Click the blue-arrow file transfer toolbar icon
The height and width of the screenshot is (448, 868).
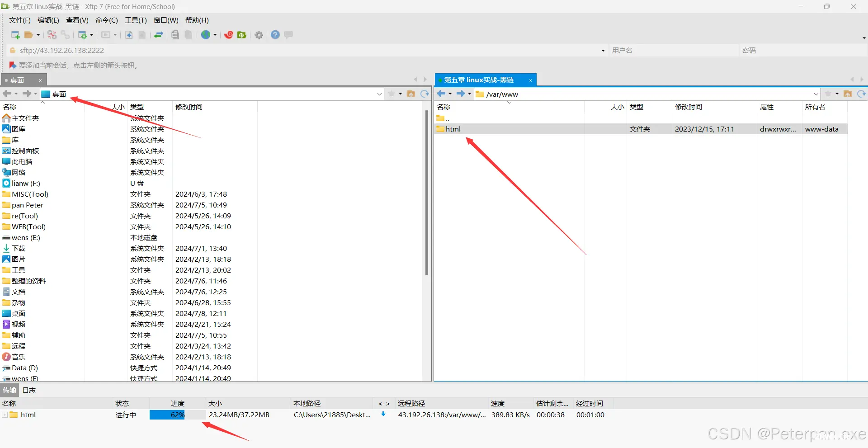click(x=129, y=35)
